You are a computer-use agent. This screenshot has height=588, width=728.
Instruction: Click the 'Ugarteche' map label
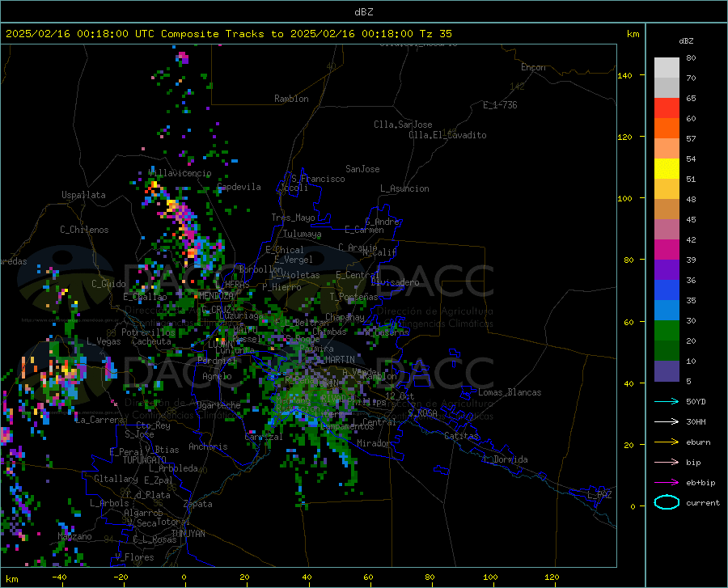(218, 405)
